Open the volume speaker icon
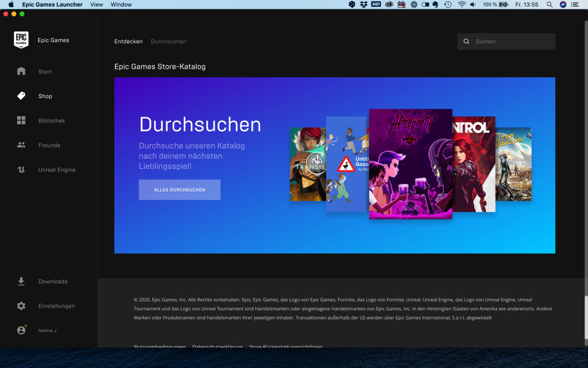This screenshot has width=588, height=368. (473, 4)
